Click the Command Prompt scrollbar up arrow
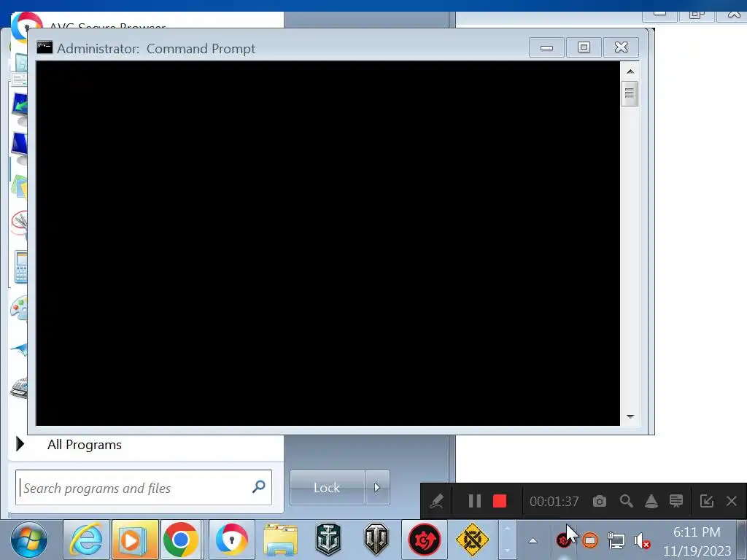Viewport: 747px width, 560px height. tap(630, 71)
